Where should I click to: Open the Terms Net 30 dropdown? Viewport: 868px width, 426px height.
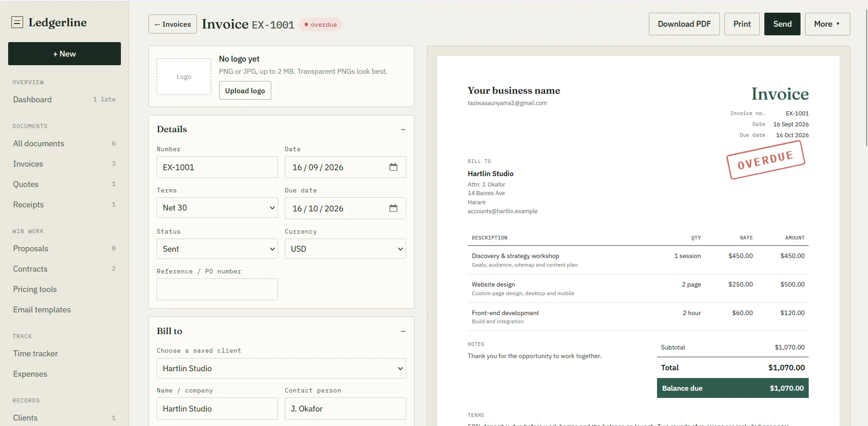point(217,208)
